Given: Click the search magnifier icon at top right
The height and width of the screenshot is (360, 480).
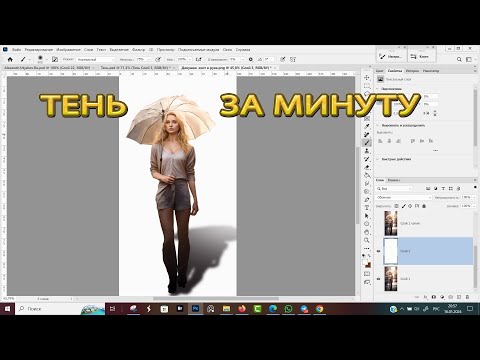Looking at the screenshot, I should pyautogui.click(x=459, y=59).
